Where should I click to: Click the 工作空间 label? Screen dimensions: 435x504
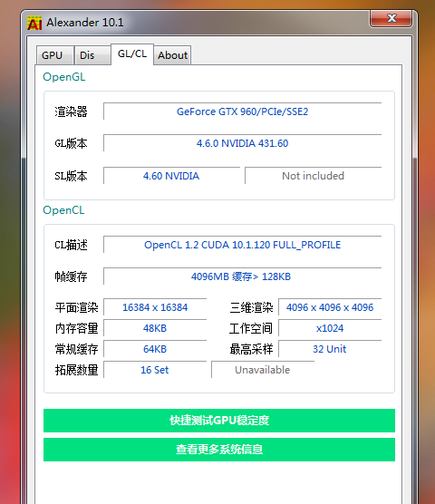point(251,328)
